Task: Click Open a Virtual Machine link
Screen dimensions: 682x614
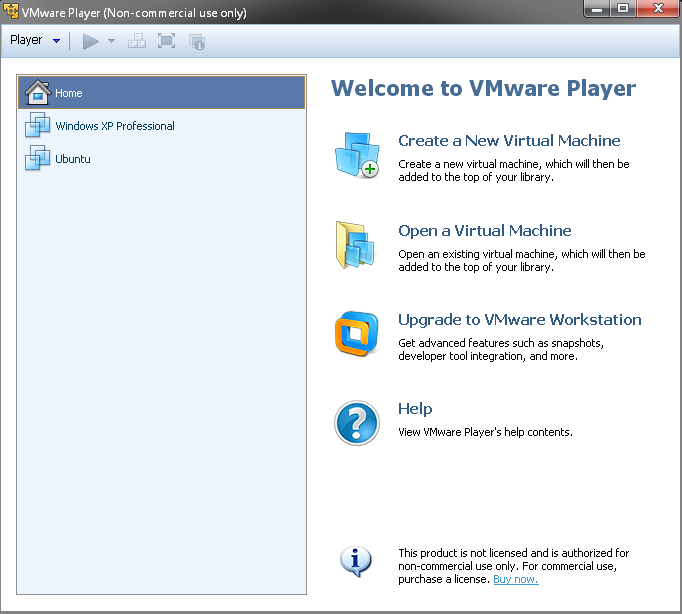Action: coord(485,230)
